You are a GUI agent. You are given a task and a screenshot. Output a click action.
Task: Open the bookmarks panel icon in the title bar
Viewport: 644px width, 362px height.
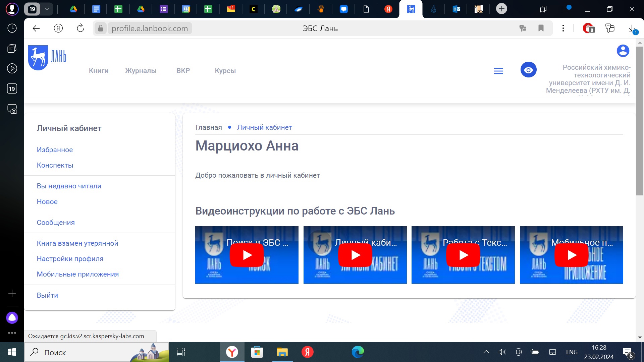(543, 9)
